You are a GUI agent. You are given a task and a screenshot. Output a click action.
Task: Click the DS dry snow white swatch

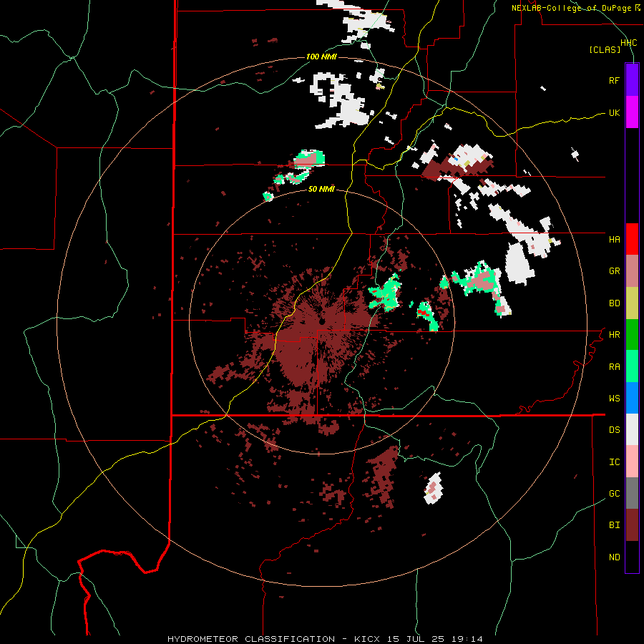(632, 429)
